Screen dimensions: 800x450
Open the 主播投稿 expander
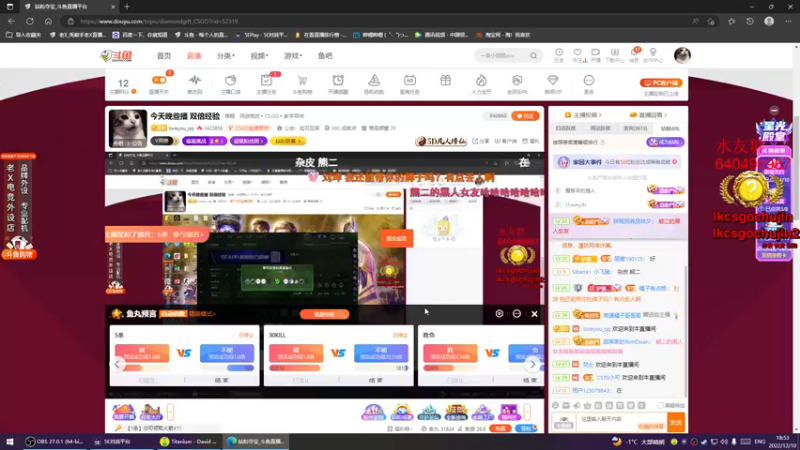point(583,115)
